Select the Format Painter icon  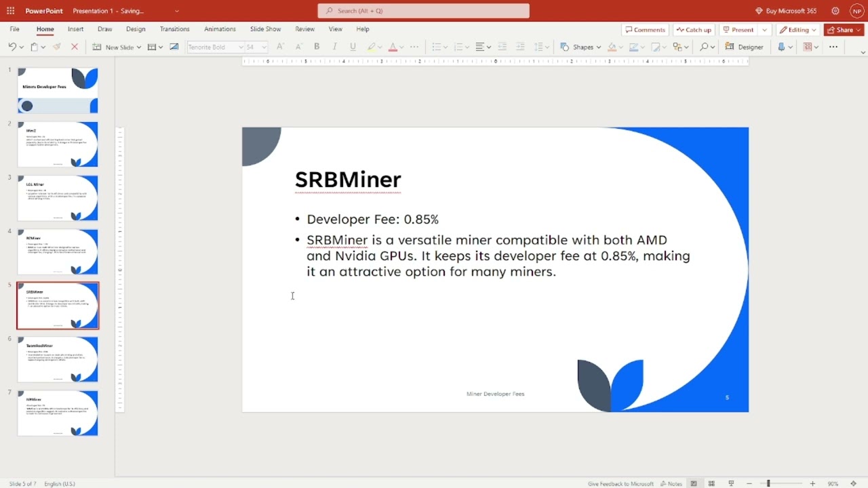(x=56, y=47)
